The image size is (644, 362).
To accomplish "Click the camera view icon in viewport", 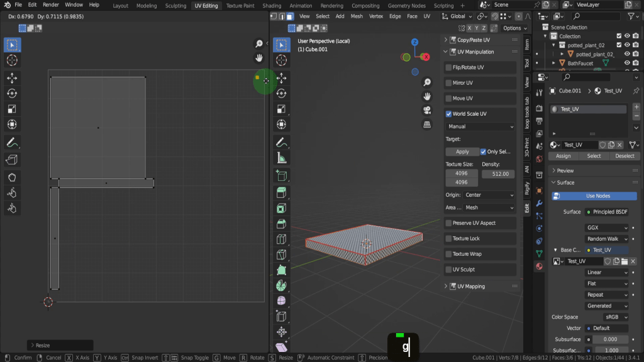I will click(x=427, y=110).
